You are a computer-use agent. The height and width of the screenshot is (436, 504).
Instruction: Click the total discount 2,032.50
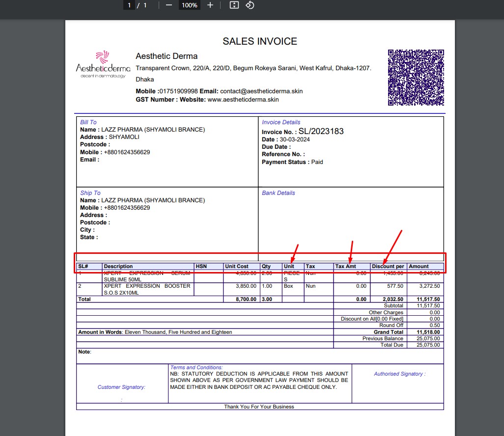pos(393,299)
